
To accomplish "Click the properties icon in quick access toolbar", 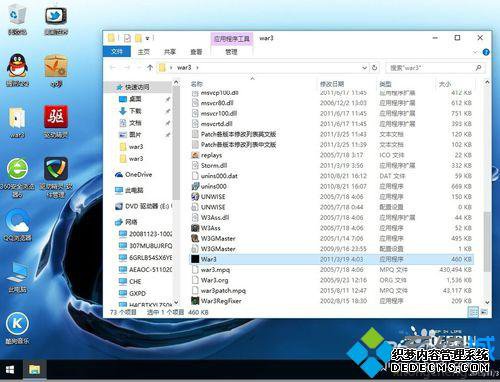I will (127, 38).
